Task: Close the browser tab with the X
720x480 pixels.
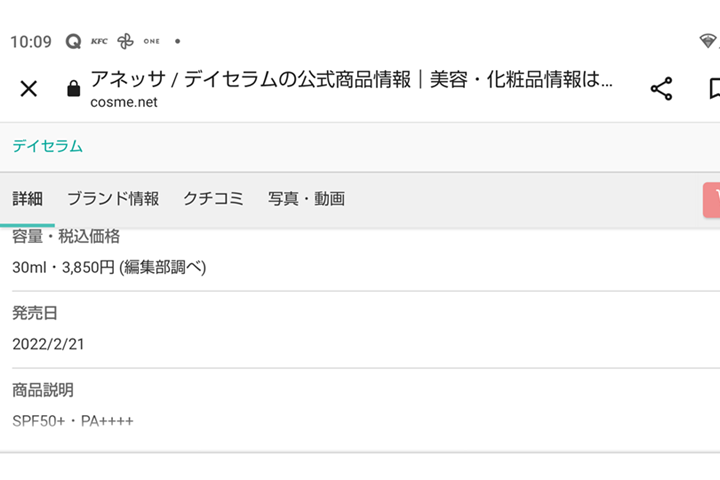Action: coord(29,89)
